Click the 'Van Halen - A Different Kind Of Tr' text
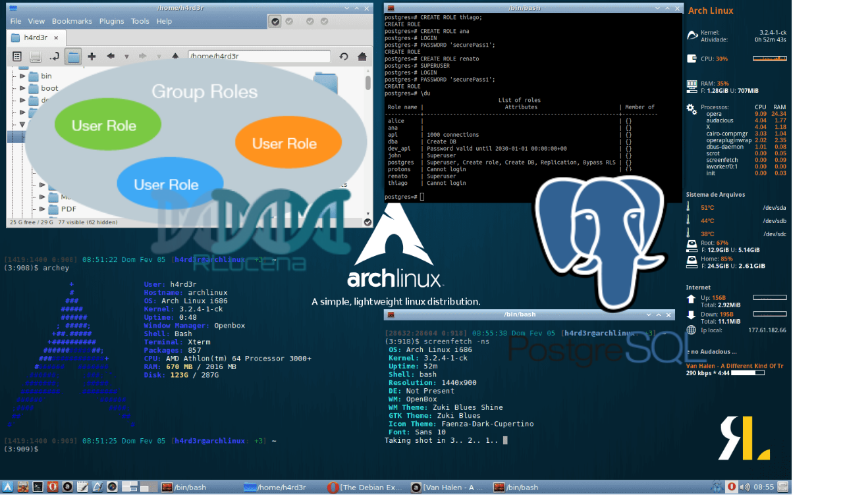 [734, 366]
